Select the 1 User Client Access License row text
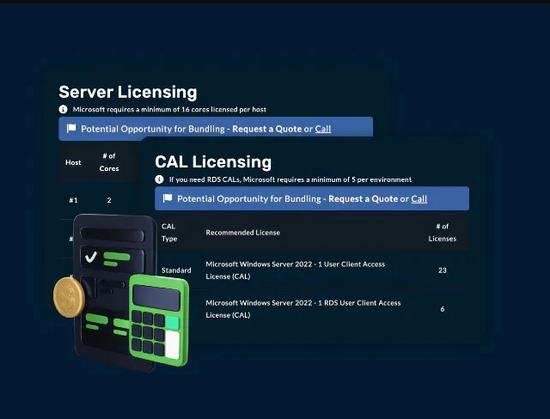 click(x=295, y=270)
